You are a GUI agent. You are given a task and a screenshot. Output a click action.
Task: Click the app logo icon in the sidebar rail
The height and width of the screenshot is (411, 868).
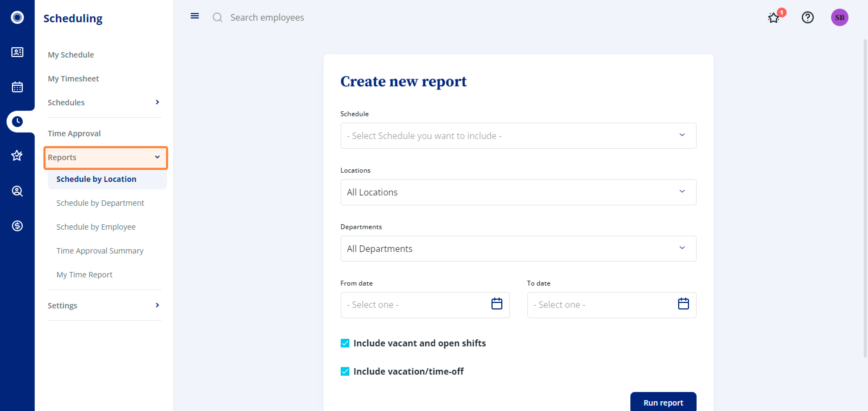point(17,17)
